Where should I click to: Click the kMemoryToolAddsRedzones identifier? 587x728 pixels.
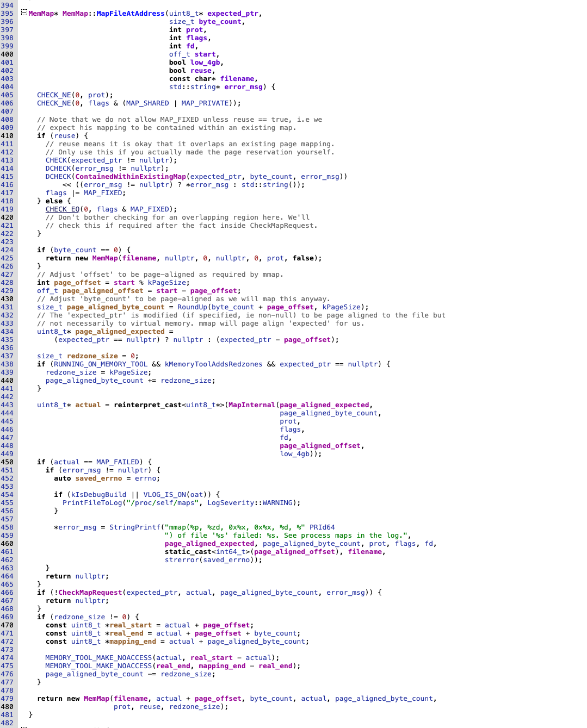pyautogui.click(x=214, y=364)
